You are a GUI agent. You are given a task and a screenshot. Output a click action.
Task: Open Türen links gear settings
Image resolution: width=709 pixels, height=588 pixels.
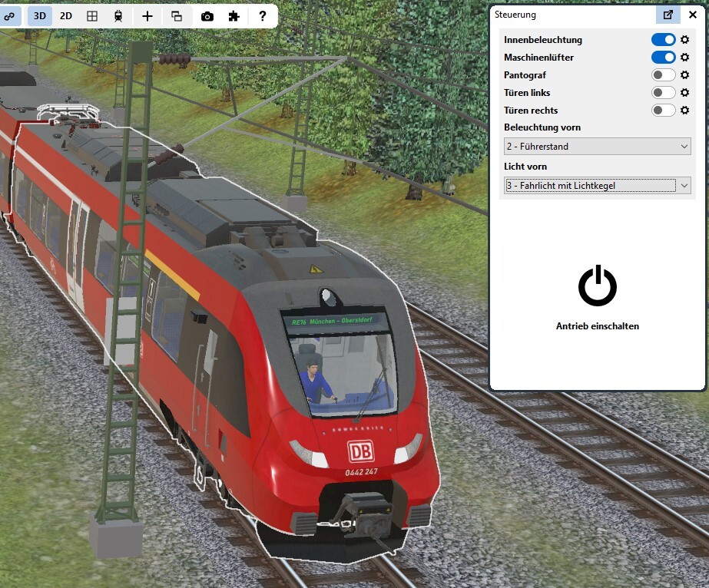[685, 93]
